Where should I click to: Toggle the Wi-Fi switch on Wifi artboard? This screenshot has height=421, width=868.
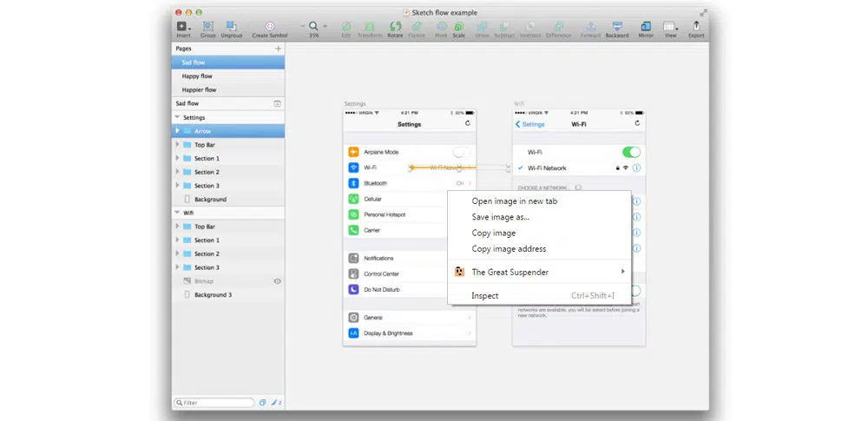pyautogui.click(x=631, y=152)
